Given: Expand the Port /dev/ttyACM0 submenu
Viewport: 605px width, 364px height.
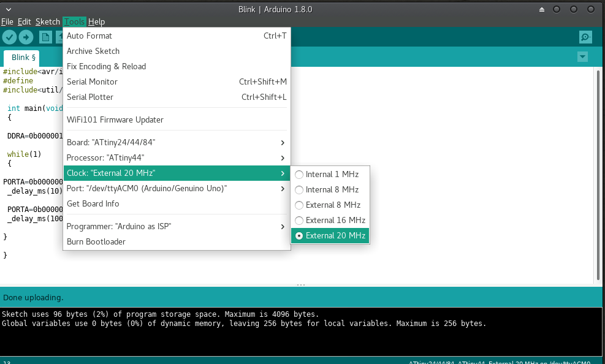Looking at the screenshot, I should pyautogui.click(x=177, y=189).
